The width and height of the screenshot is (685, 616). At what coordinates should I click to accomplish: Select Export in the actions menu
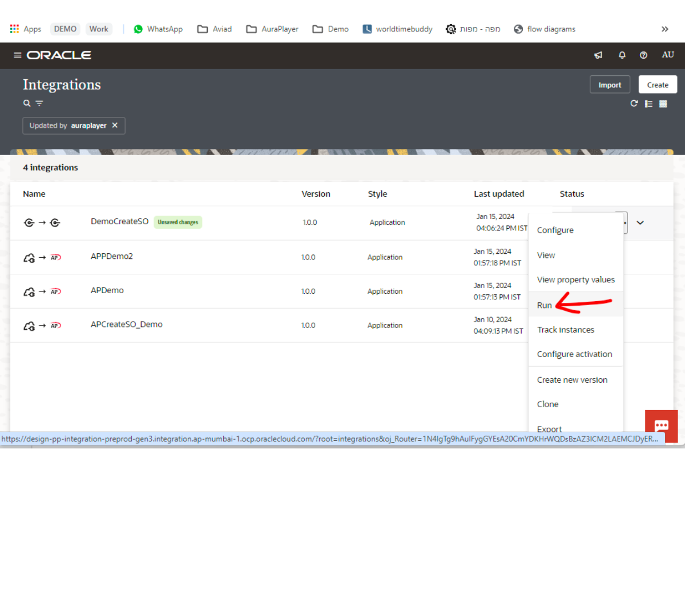coord(576,428)
